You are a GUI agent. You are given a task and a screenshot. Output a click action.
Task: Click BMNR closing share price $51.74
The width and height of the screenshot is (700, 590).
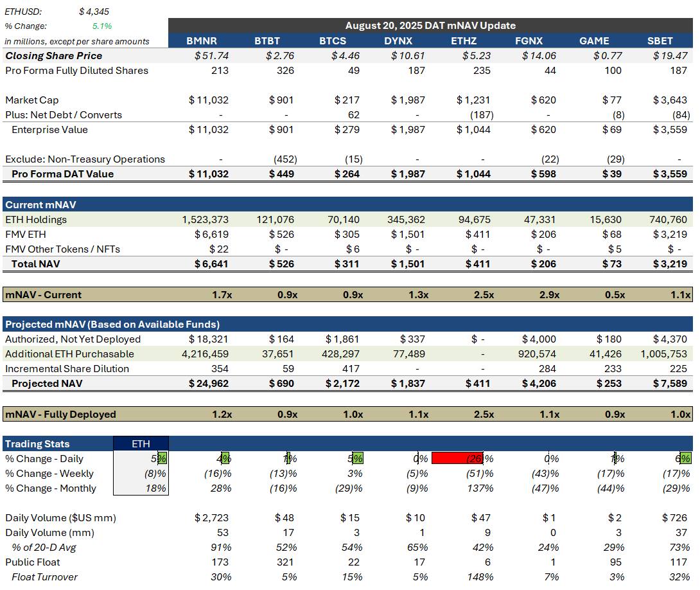pos(211,56)
